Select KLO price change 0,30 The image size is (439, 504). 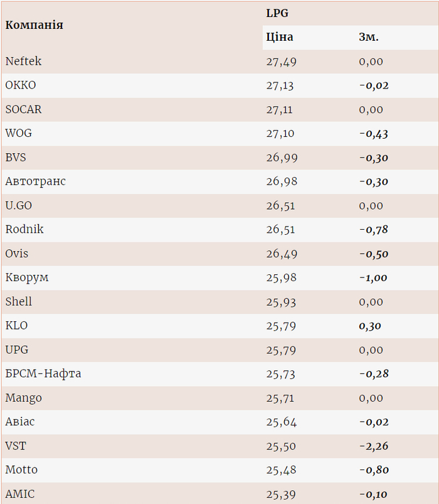[370, 326]
